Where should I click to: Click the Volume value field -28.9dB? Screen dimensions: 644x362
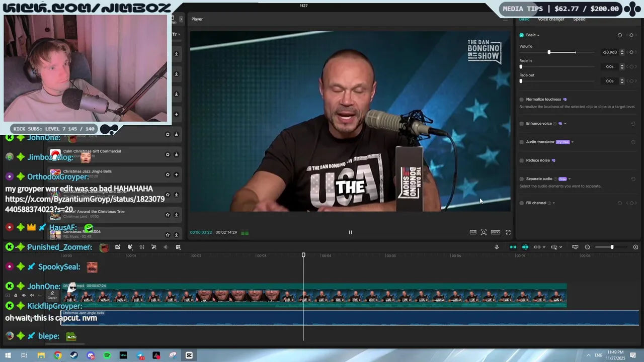tap(609, 52)
